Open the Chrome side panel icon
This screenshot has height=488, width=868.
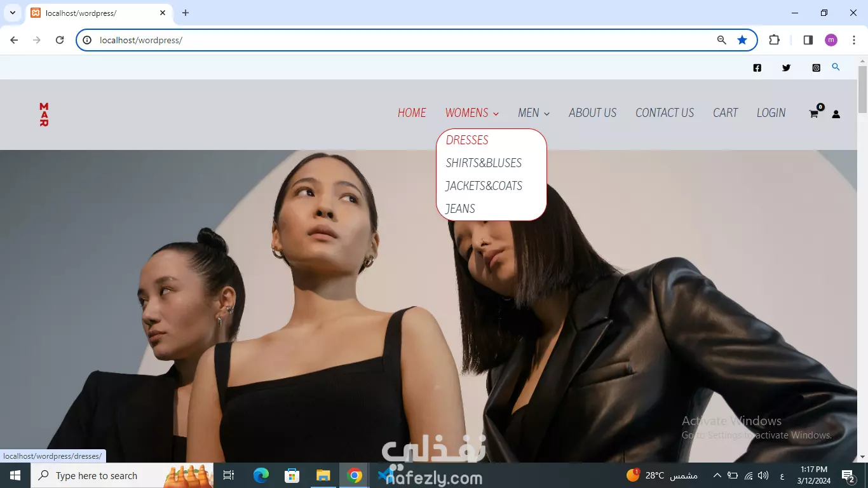point(808,40)
